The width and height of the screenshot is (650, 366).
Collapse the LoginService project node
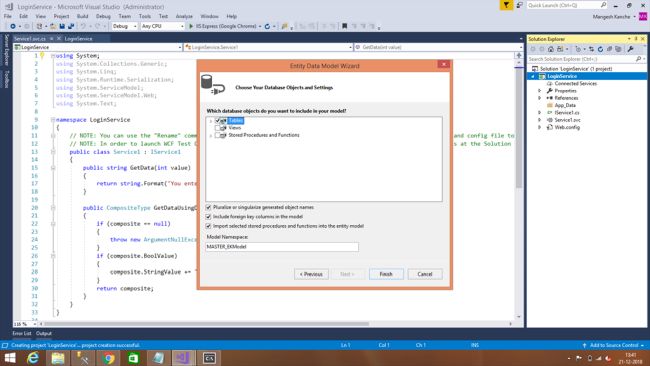[533, 76]
